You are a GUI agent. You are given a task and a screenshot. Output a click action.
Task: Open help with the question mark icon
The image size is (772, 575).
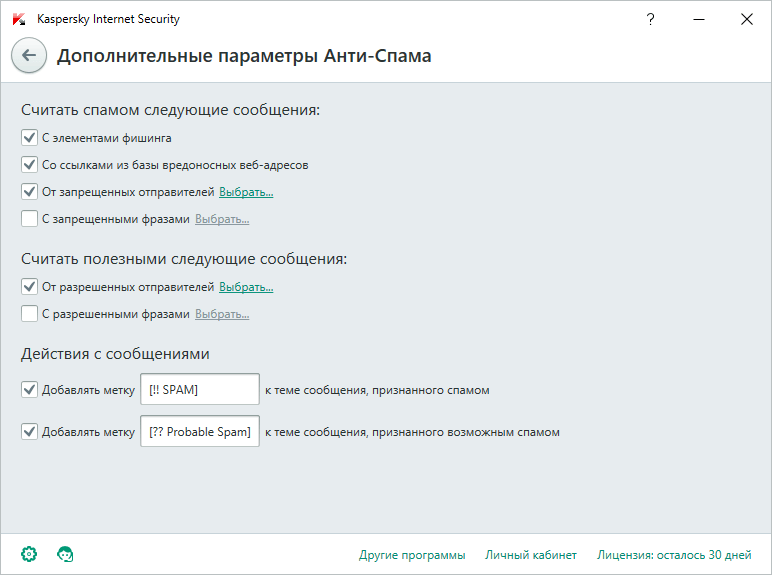(x=650, y=19)
